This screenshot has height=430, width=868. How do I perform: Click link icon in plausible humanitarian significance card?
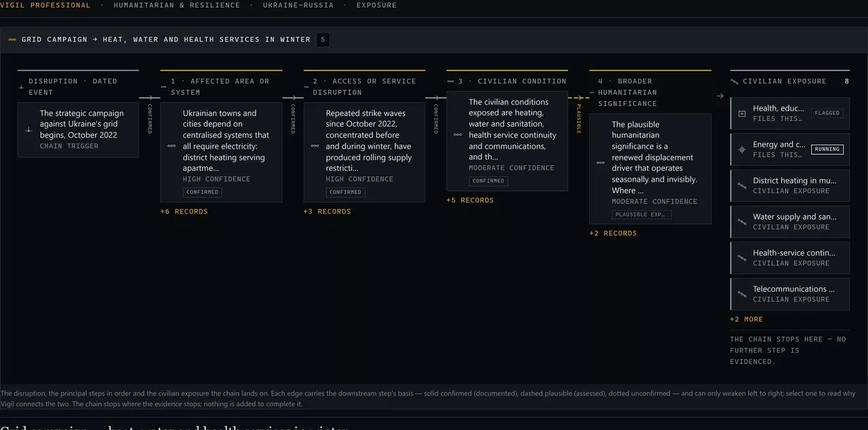[x=600, y=163]
